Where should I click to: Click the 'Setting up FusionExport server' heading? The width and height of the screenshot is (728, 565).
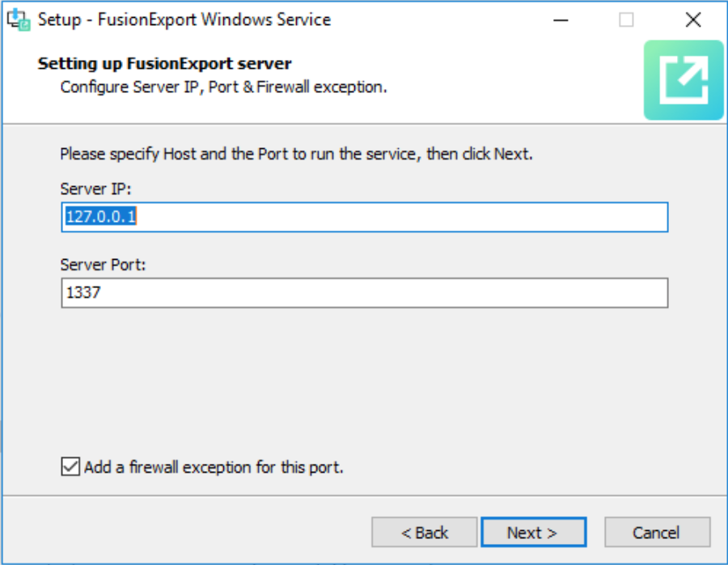[x=164, y=64]
